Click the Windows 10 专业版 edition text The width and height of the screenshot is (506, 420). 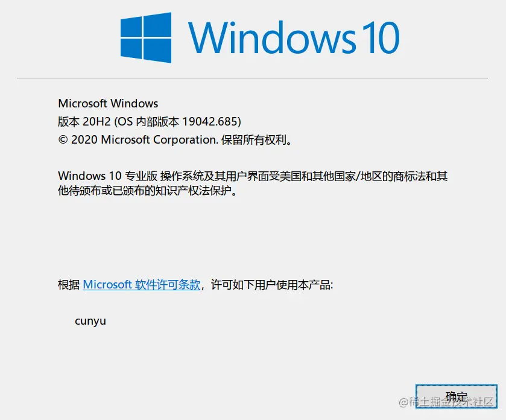tap(107, 176)
